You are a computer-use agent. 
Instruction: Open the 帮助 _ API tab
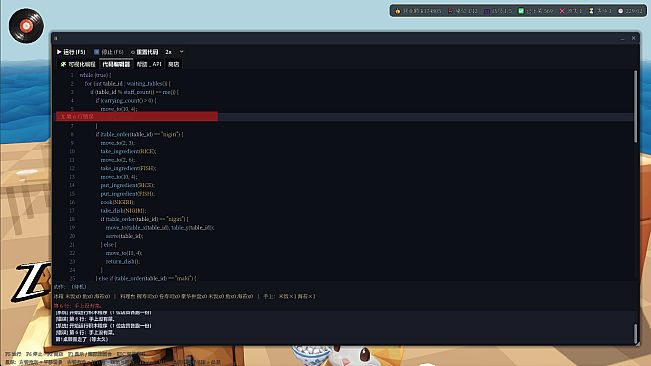(149, 64)
